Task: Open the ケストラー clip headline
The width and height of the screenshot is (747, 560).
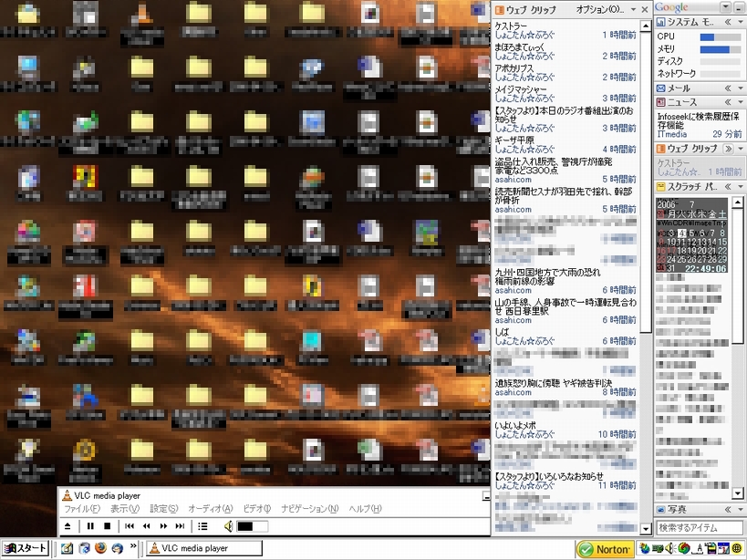Action: pyautogui.click(x=511, y=26)
